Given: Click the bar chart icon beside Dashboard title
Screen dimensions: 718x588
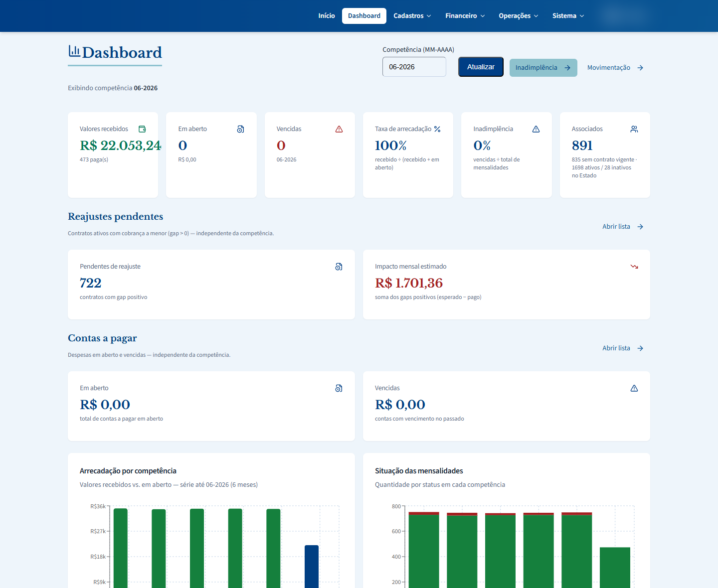Looking at the screenshot, I should point(74,51).
